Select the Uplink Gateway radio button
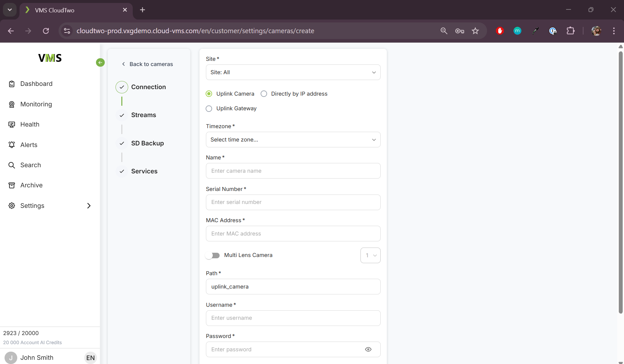The image size is (624, 364). coord(209,109)
